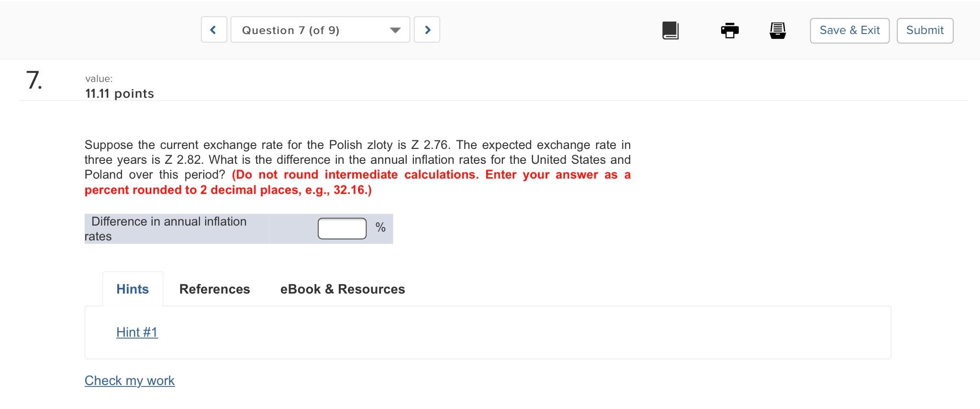Open Hint #1
This screenshot has height=409, width=980.
click(137, 332)
